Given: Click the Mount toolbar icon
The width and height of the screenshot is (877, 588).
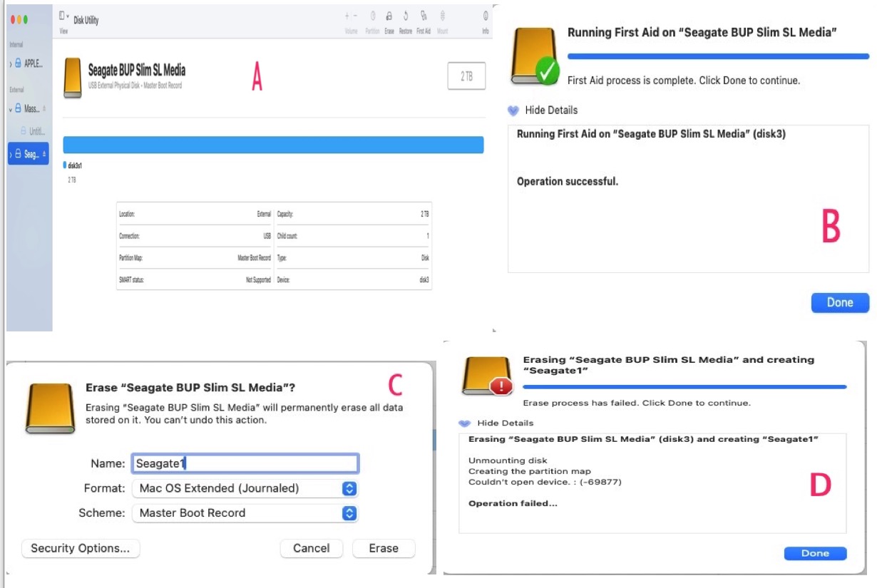Looking at the screenshot, I should (x=442, y=16).
